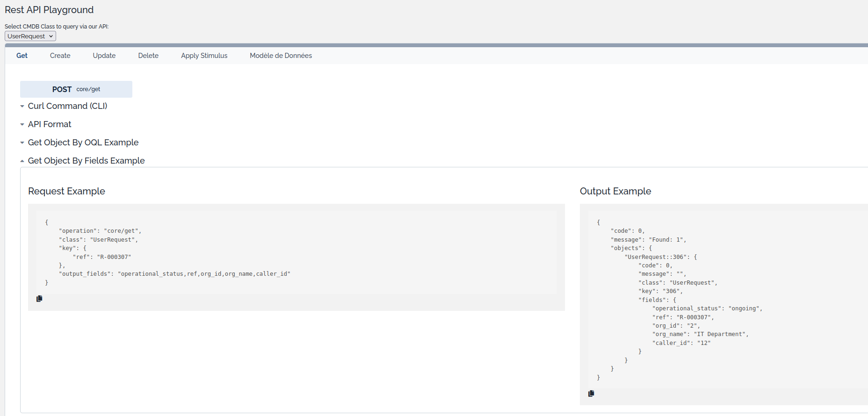The width and height of the screenshot is (868, 416).
Task: Copy the Request Example code to clipboard
Action: click(39, 299)
